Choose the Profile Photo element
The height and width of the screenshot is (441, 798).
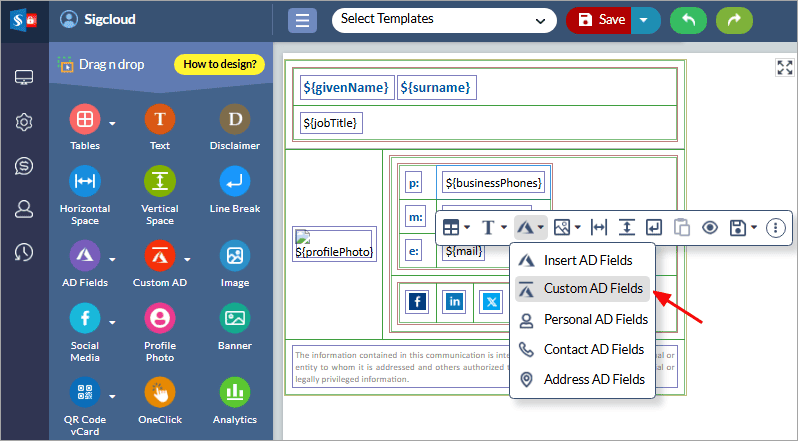pos(160,319)
